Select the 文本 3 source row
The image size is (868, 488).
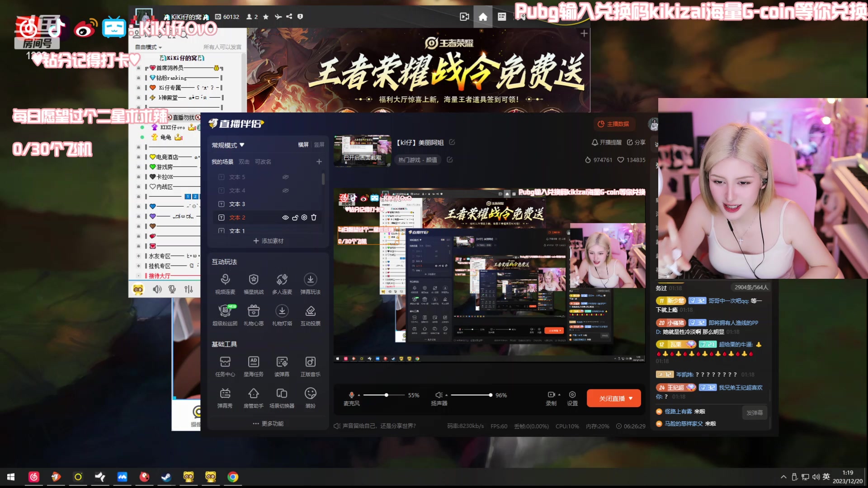[x=268, y=204]
